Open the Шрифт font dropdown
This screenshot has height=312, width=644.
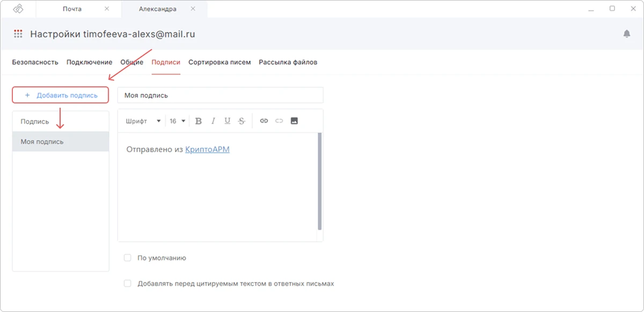click(x=143, y=121)
